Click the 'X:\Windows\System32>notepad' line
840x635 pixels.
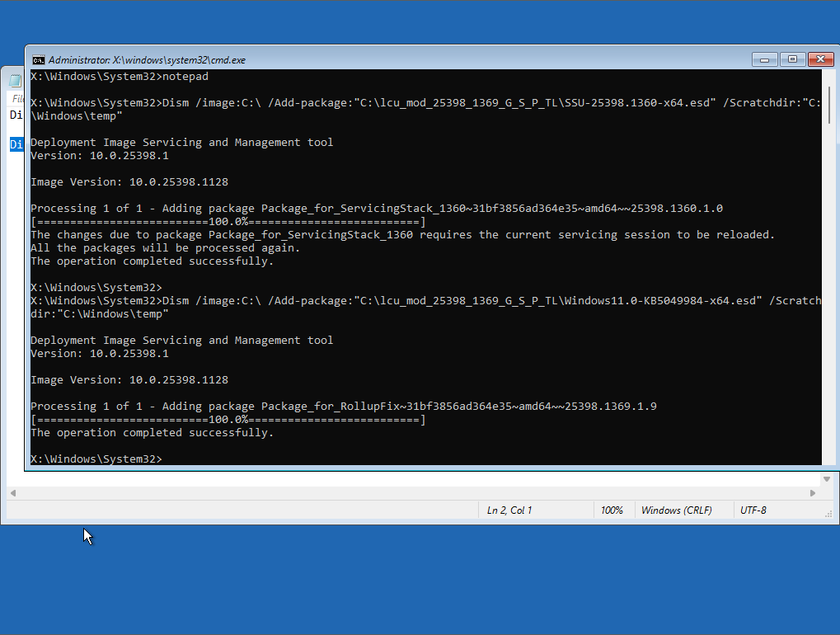[x=120, y=76]
